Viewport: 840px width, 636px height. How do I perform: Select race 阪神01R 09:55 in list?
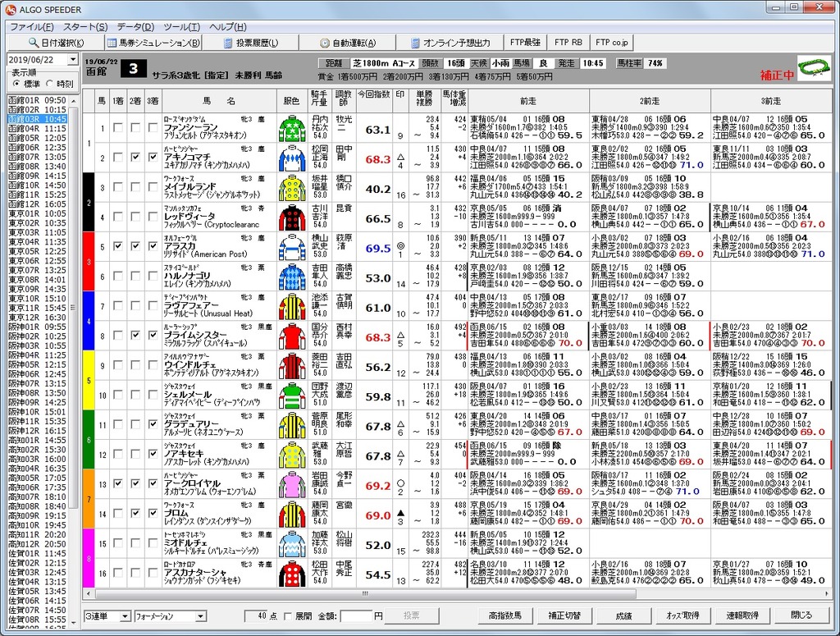tap(38, 327)
